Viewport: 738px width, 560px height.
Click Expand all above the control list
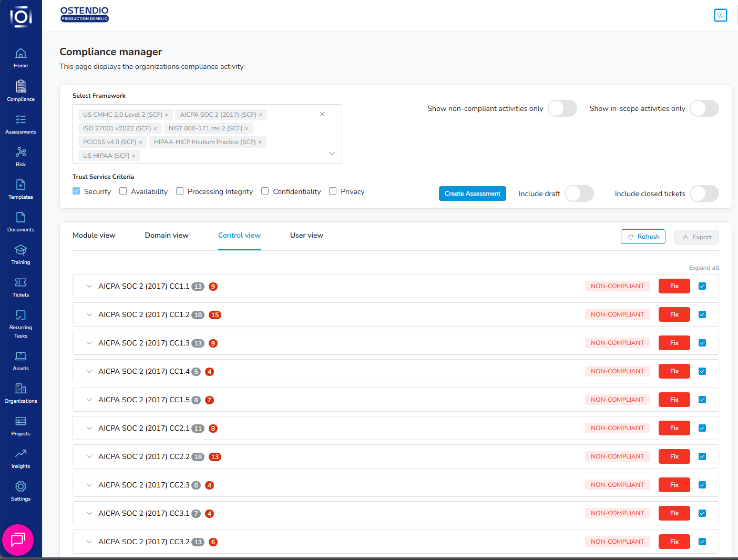(703, 268)
